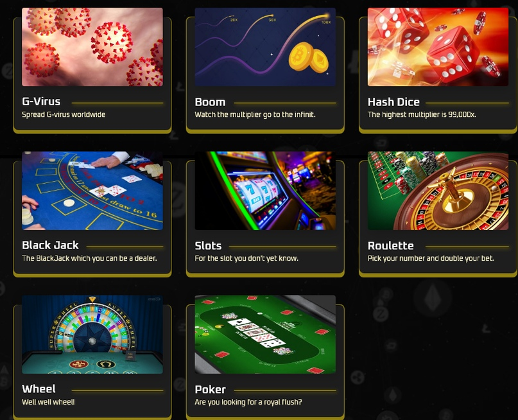Open the Black Jack table image
This screenshot has width=518, height=420.
(x=92, y=191)
